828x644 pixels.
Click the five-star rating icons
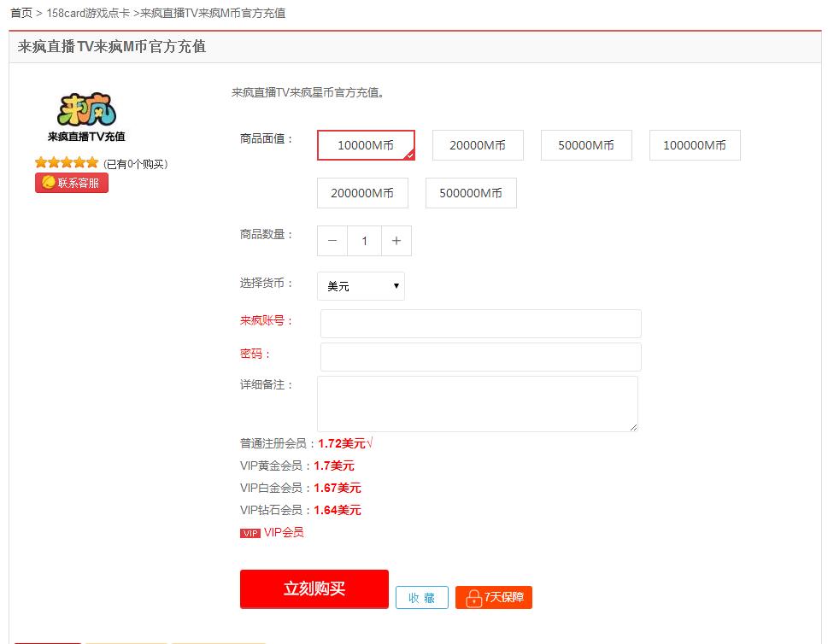pos(67,162)
